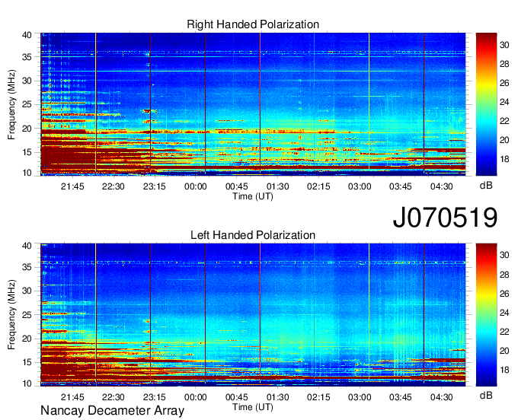Click the 25 MHz tick on Right Handed plot

point(27,105)
